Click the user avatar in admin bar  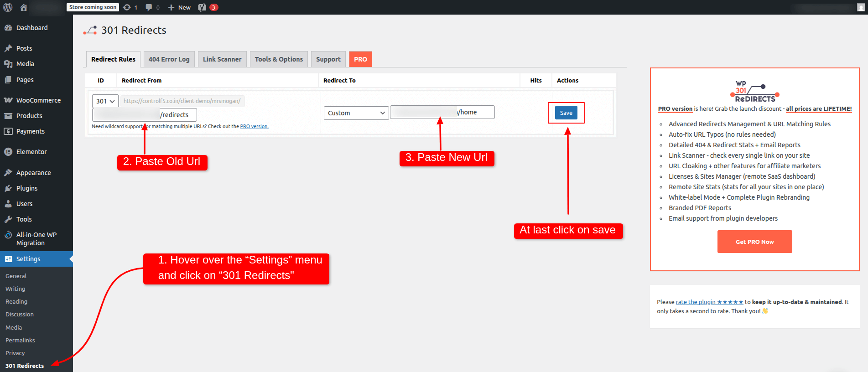tap(861, 7)
